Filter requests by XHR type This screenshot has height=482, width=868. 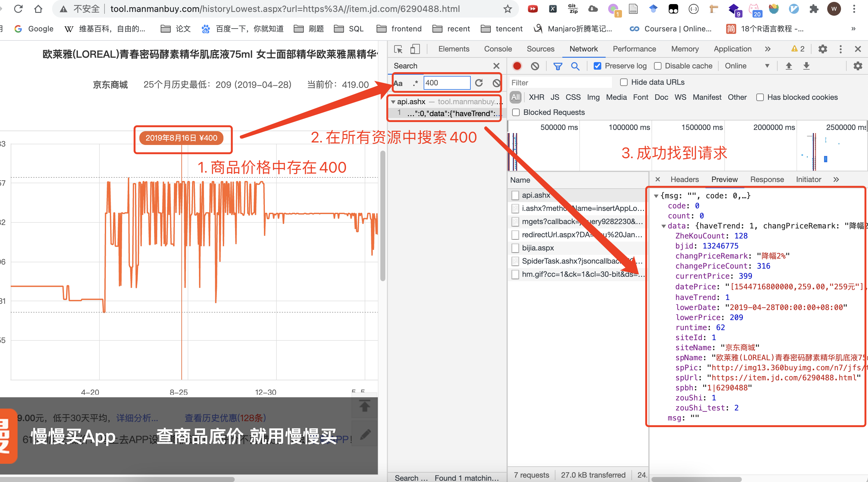tap(536, 97)
